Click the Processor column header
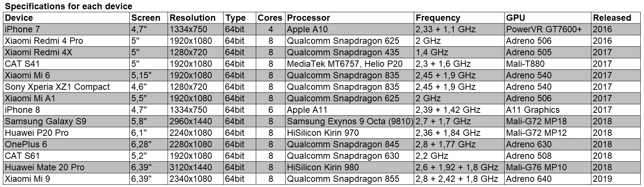The height and width of the screenshot is (187, 644). tap(308, 18)
